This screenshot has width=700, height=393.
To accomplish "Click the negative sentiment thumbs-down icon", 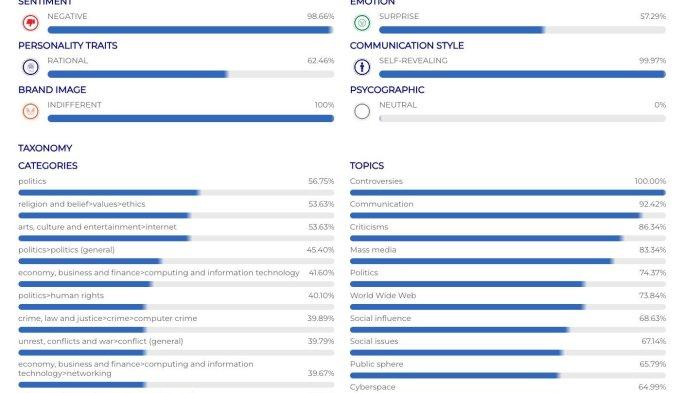I will click(x=30, y=22).
